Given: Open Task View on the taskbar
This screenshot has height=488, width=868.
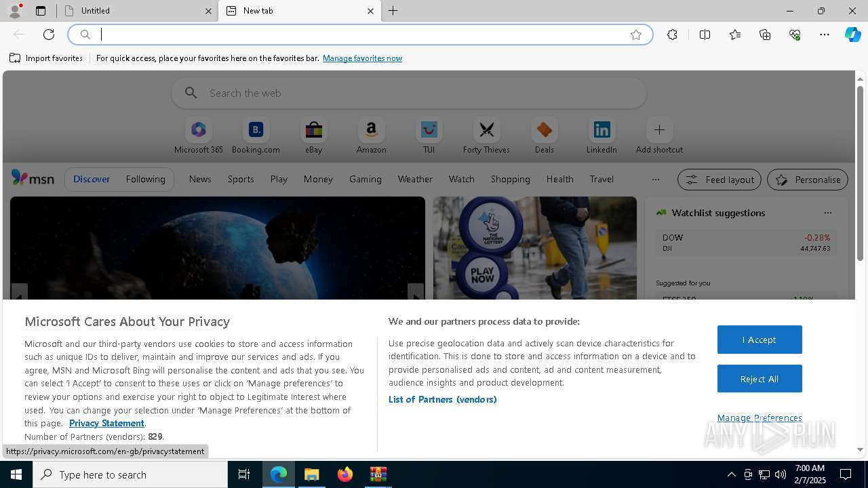Looking at the screenshot, I should pos(244,474).
